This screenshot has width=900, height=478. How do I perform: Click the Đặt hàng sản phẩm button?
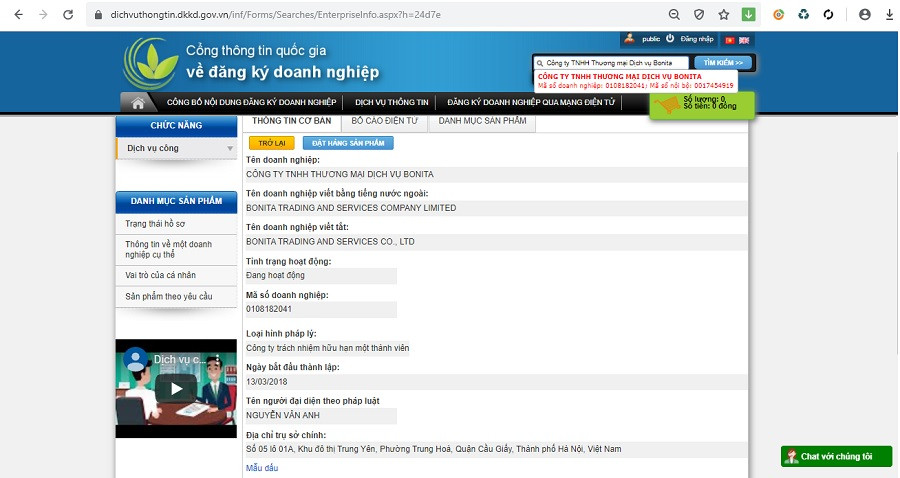(348, 143)
